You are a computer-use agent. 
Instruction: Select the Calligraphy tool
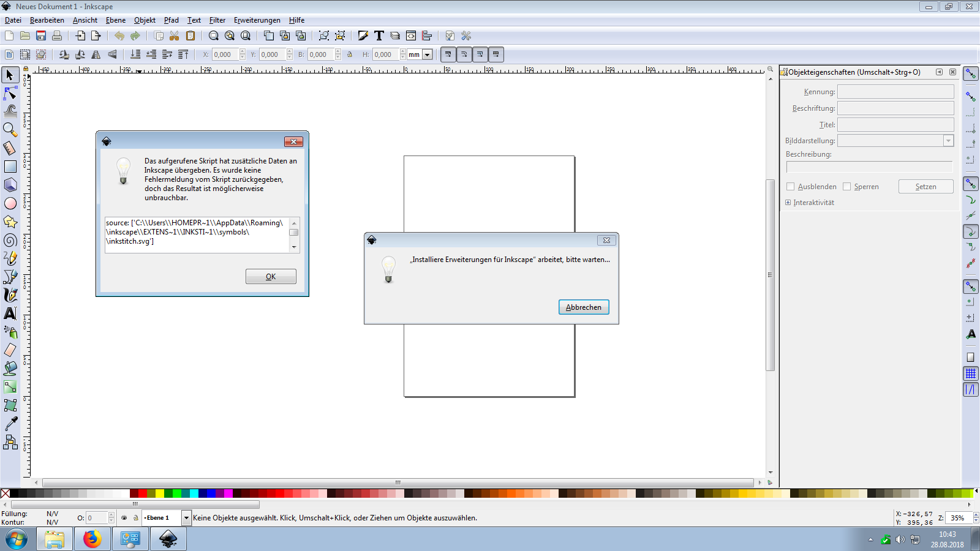tap(10, 295)
